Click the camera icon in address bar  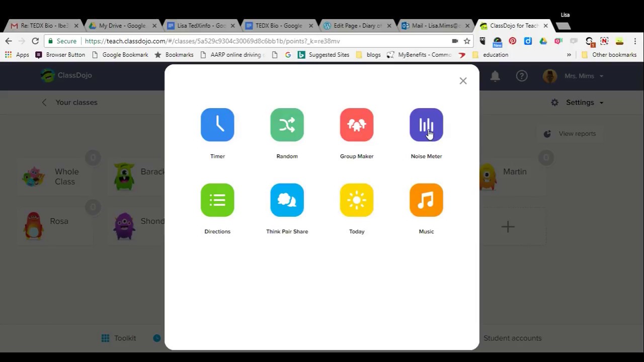(x=455, y=41)
